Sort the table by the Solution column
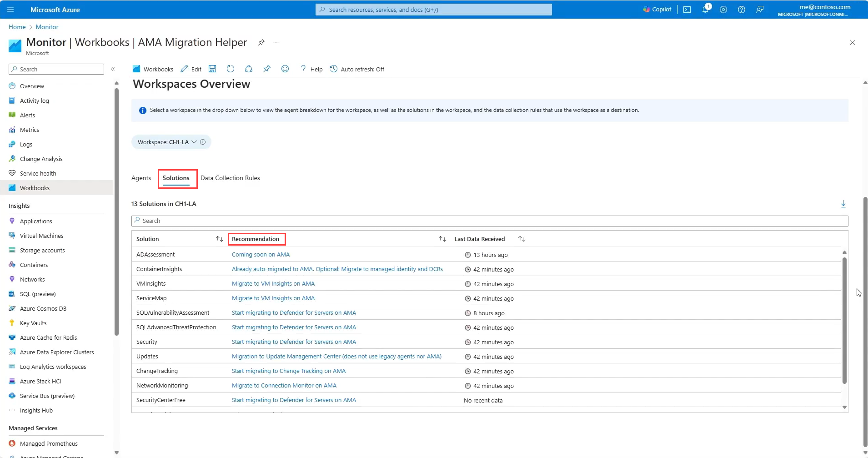 pos(220,239)
